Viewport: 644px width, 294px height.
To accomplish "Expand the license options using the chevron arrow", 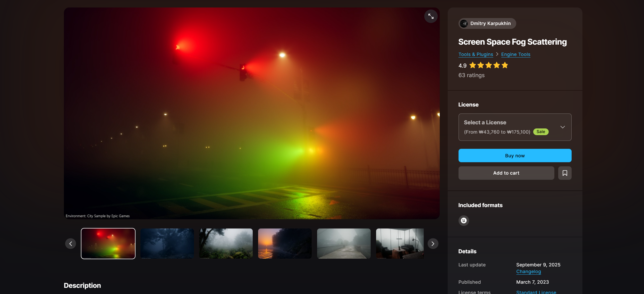I will [562, 127].
